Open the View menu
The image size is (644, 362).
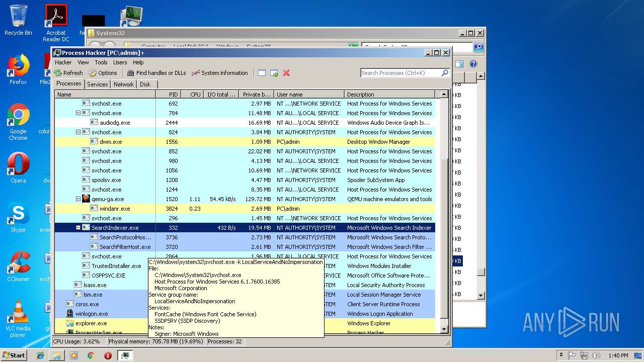(x=83, y=62)
